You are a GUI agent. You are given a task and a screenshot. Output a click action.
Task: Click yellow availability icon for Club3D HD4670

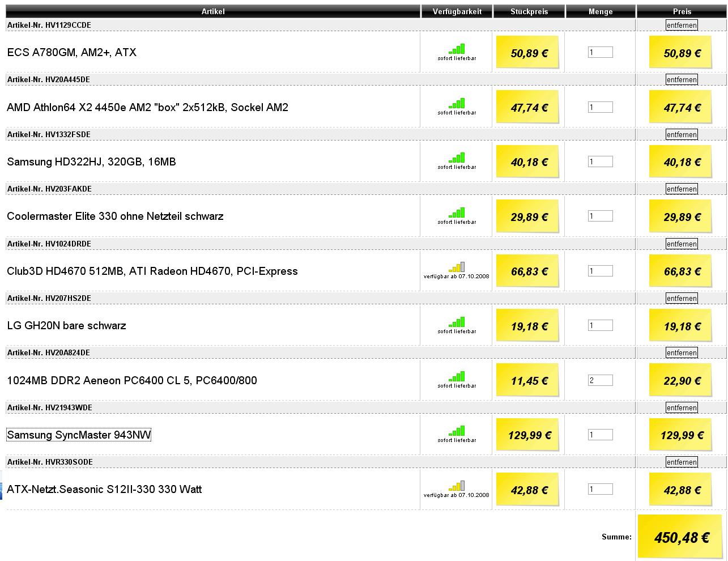pyautogui.click(x=457, y=267)
